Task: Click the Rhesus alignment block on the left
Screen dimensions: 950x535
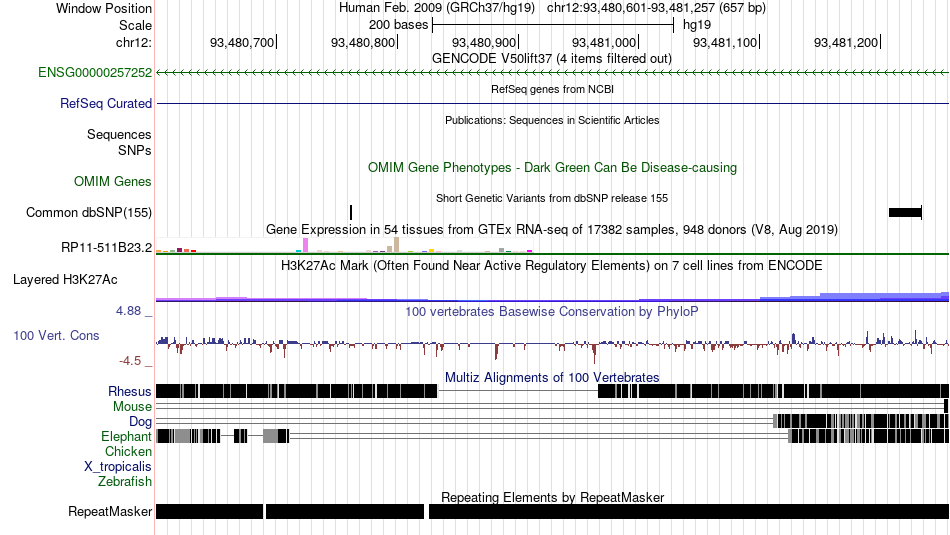Action: [x=297, y=391]
